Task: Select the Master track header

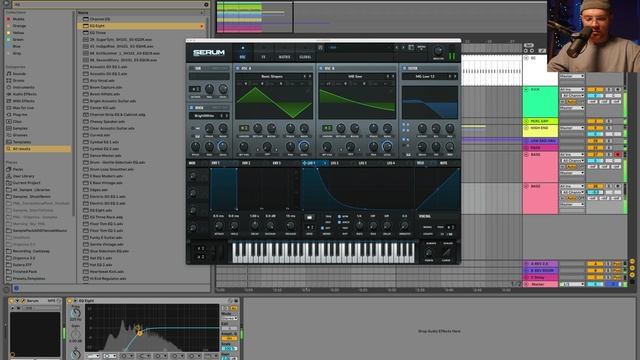Action: (x=540, y=284)
